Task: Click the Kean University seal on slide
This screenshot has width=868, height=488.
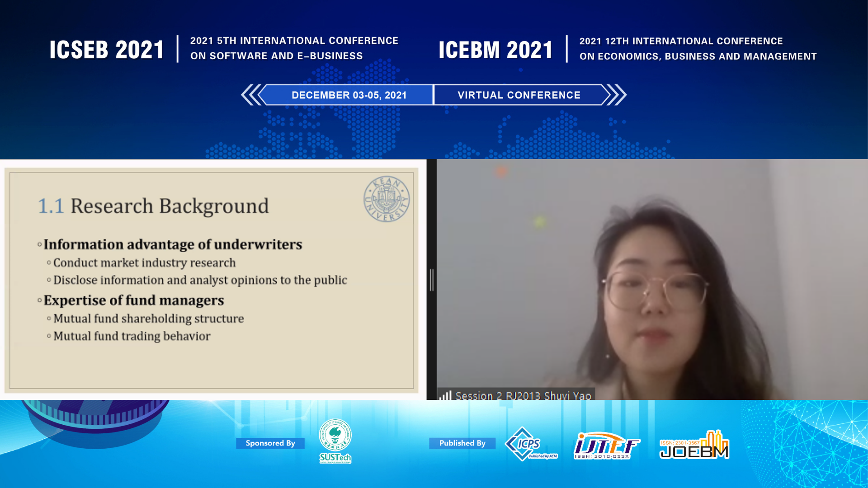Action: pyautogui.click(x=387, y=199)
